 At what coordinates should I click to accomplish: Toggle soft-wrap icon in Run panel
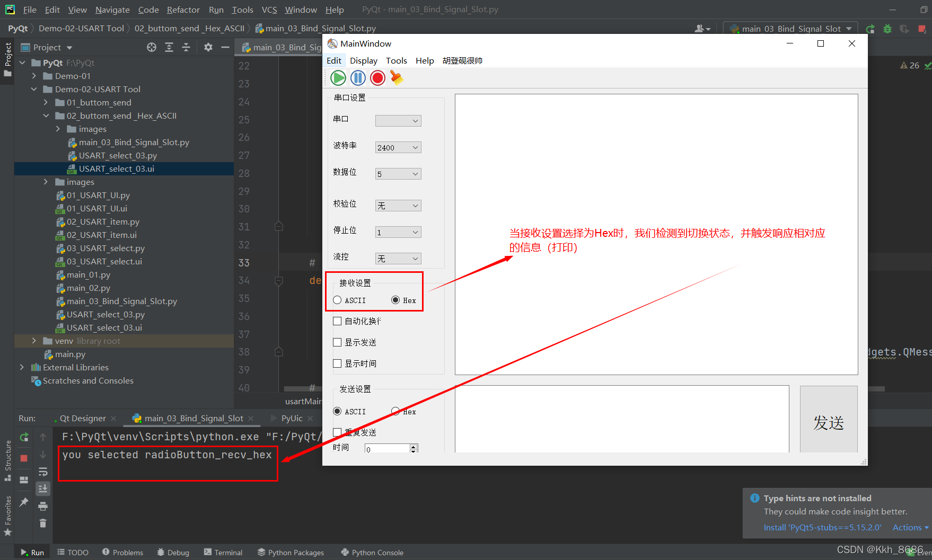[43, 472]
